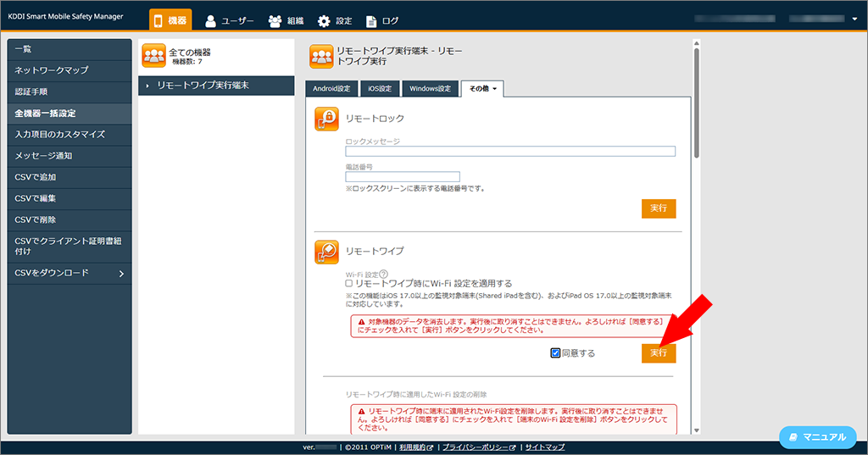This screenshot has width=868, height=455.
Task: Click KDDI Smart Mobile Safety Manager logo
Action: click(x=65, y=17)
